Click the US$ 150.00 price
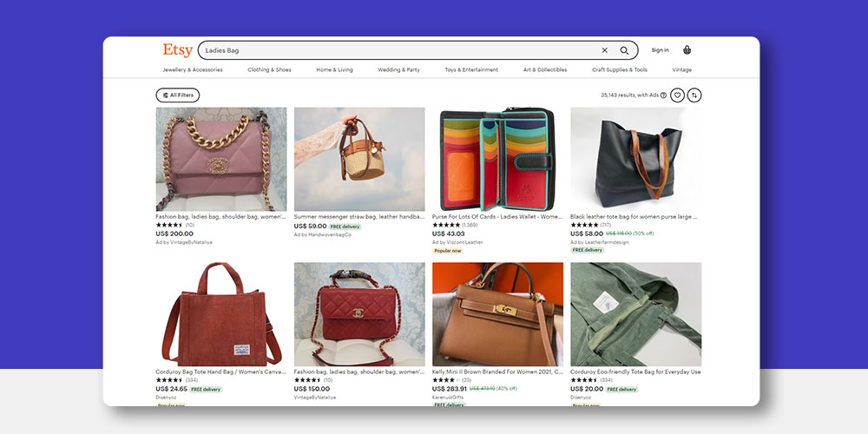This screenshot has height=434, width=868. click(312, 389)
